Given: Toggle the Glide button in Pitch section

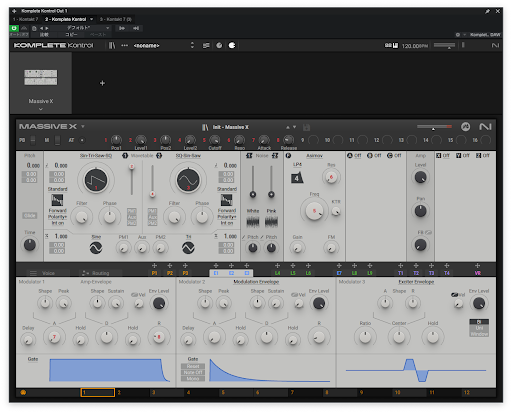Looking at the screenshot, I should pyautogui.click(x=30, y=216).
